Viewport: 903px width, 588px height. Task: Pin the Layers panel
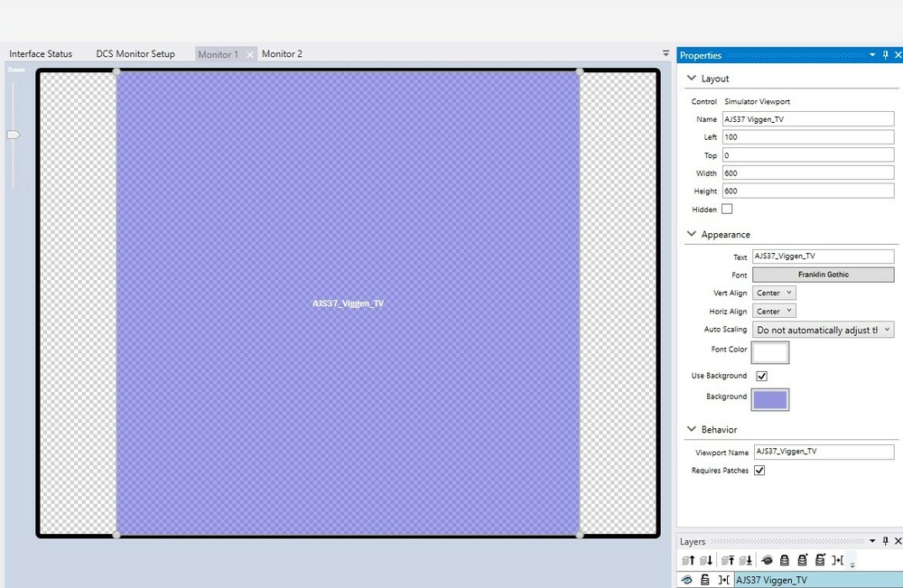(x=886, y=541)
